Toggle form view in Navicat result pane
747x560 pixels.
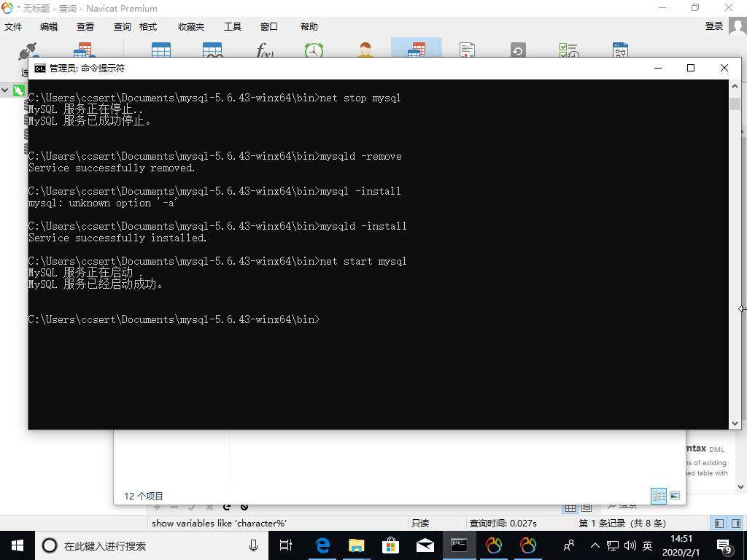(587, 508)
